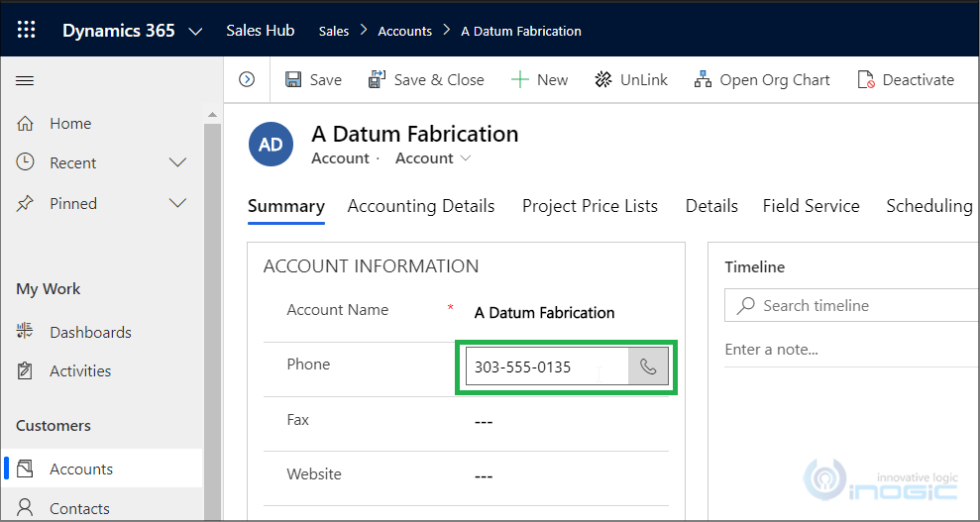Collapse the sitemap hamburger menu
This screenshot has width=980, height=522.
pyautogui.click(x=25, y=80)
